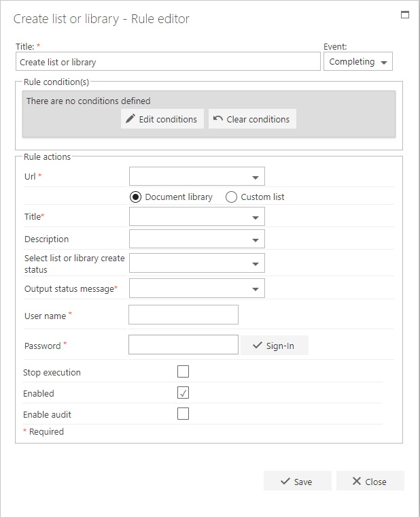The width and height of the screenshot is (420, 517).
Task: Click the Edit conditions button
Action: point(162,118)
